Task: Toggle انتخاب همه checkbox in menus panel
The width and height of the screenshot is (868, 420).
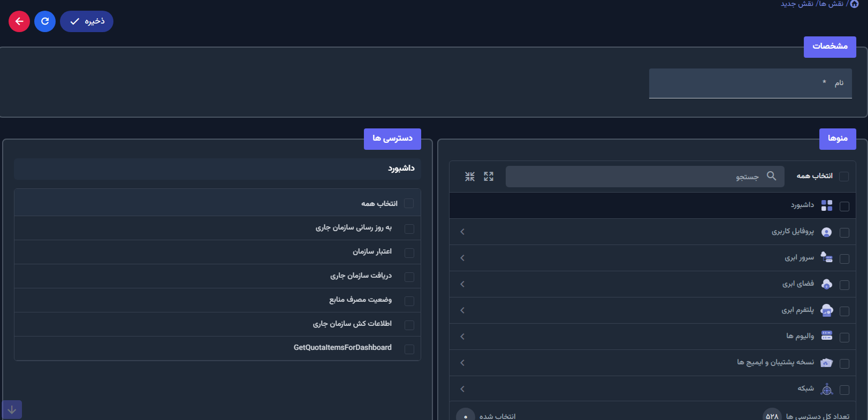Action: pos(844,177)
